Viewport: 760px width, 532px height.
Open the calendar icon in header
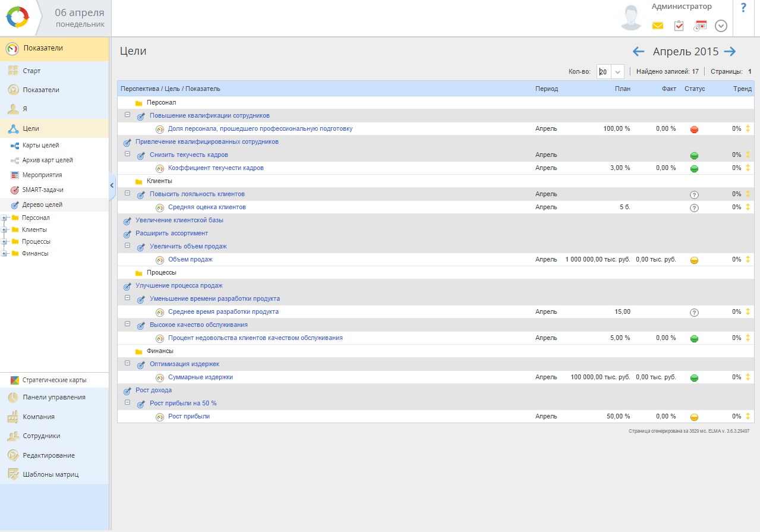click(700, 26)
